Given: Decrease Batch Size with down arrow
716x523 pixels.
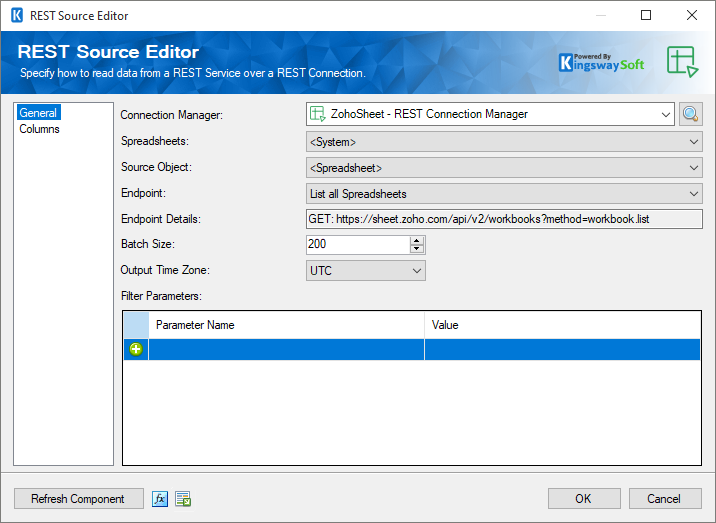Looking at the screenshot, I should click(416, 249).
